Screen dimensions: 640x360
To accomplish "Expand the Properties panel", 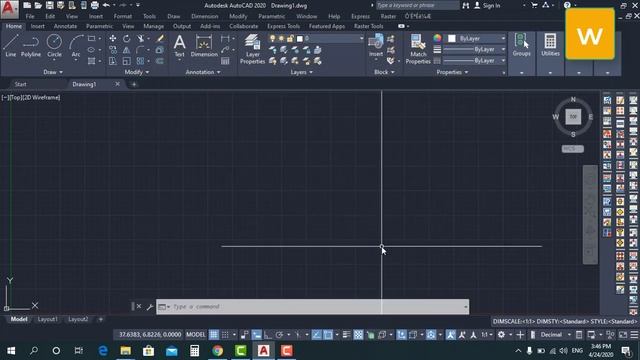I will (x=452, y=72).
